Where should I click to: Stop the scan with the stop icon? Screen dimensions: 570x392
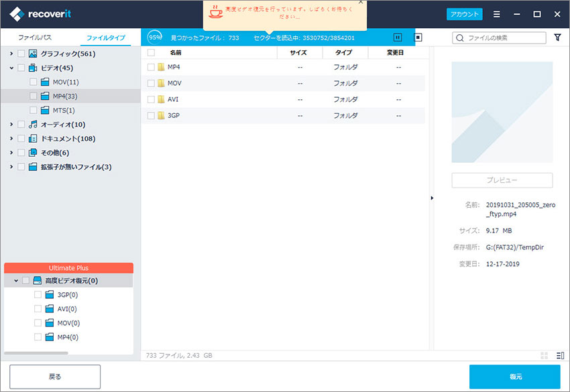(418, 38)
